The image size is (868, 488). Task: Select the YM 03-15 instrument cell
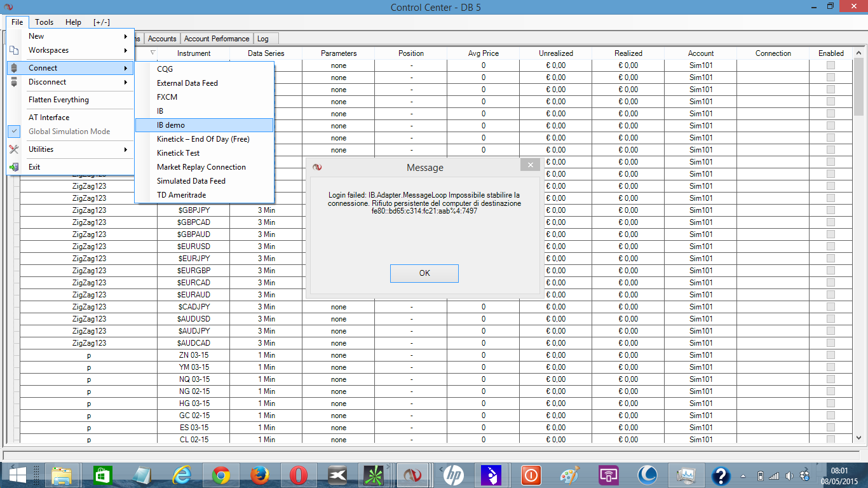point(194,367)
